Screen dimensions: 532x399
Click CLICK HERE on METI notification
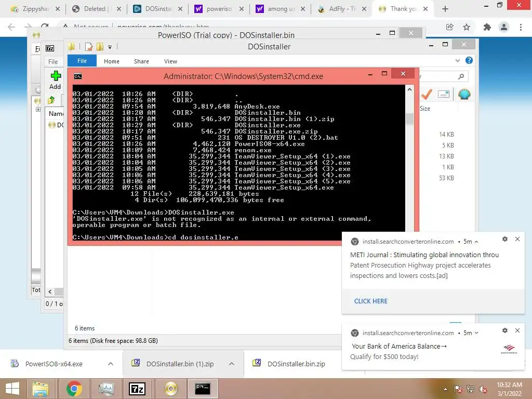(x=371, y=301)
